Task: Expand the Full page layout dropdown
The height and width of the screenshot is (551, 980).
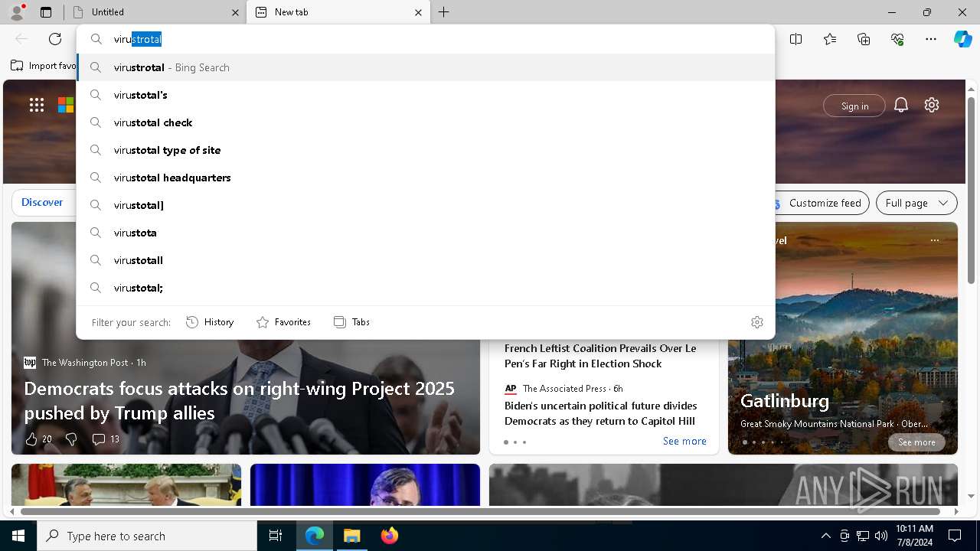Action: (x=916, y=203)
